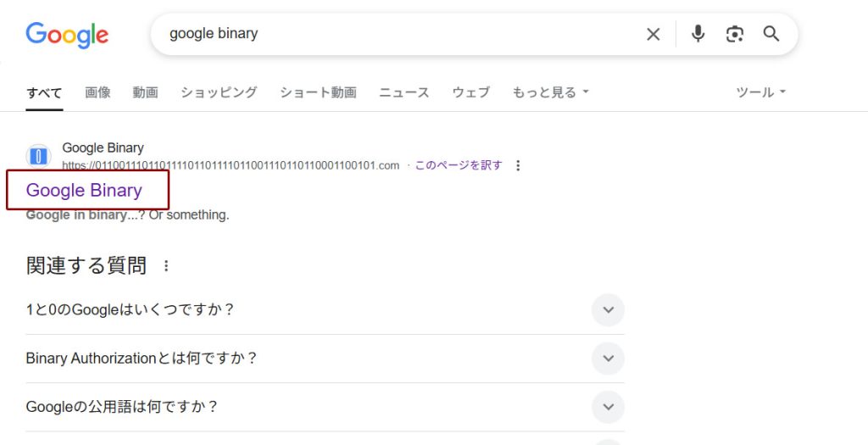Expand question Googleの公用語は何ですか？

325,408
